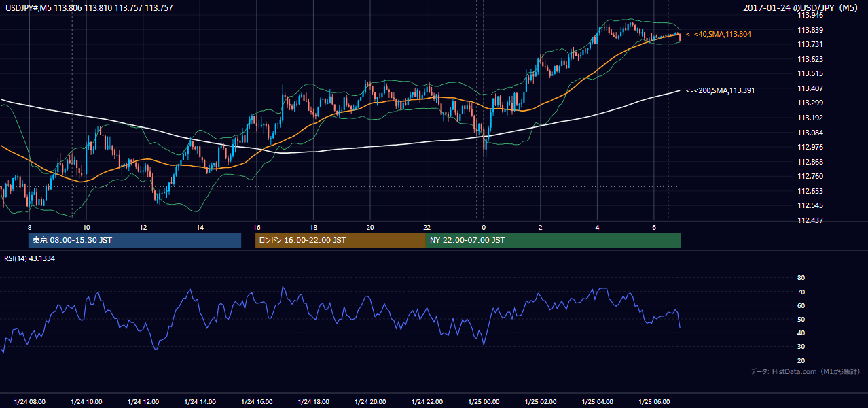Click price axis value 113.731
868x408 pixels.
coord(810,44)
